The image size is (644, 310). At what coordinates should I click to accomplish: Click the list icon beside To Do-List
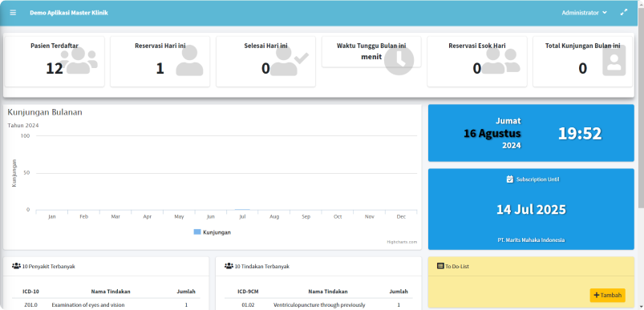point(441,266)
